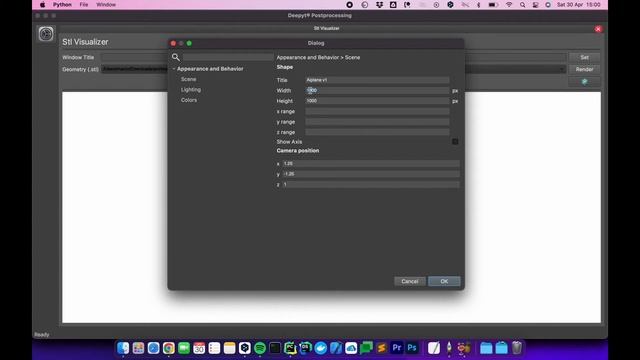This screenshot has height=360, width=640.
Task: Collapse the Appearance and Behavior tree node
Action: (x=174, y=69)
